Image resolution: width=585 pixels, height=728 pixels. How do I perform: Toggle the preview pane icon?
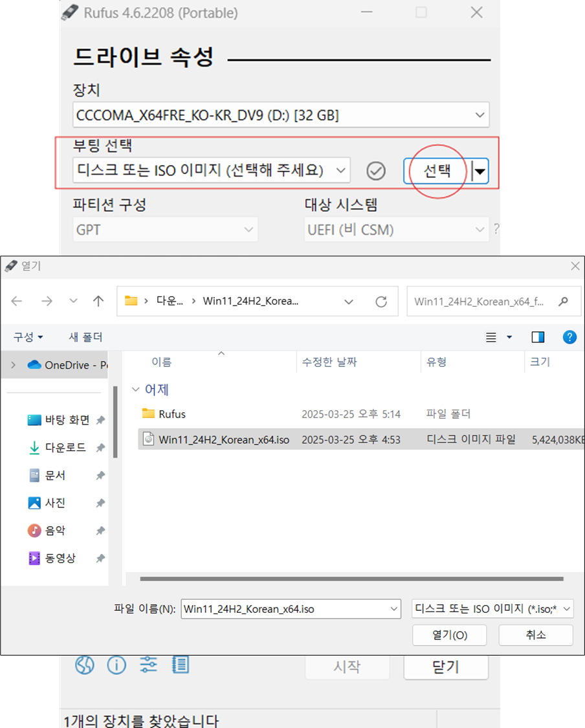(x=538, y=337)
